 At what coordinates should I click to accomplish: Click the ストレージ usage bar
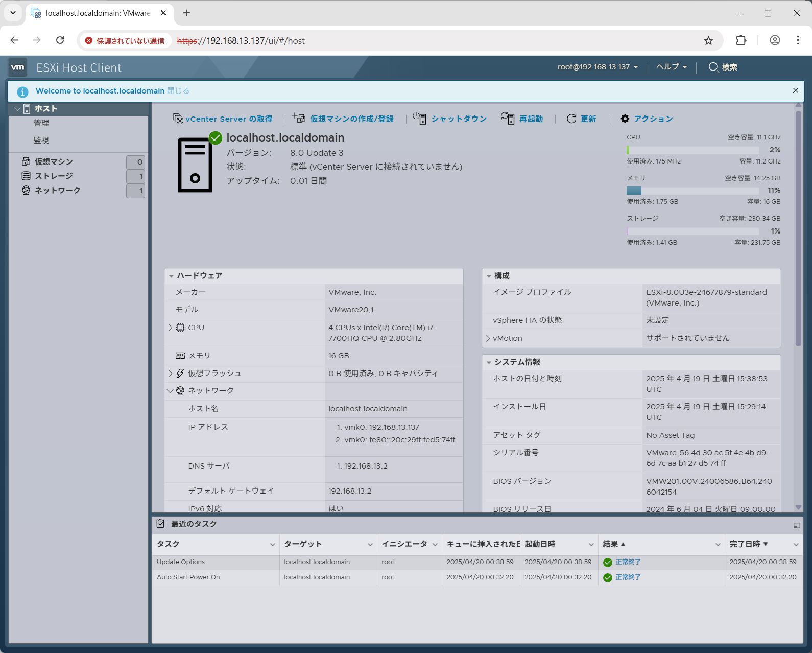pyautogui.click(x=692, y=231)
